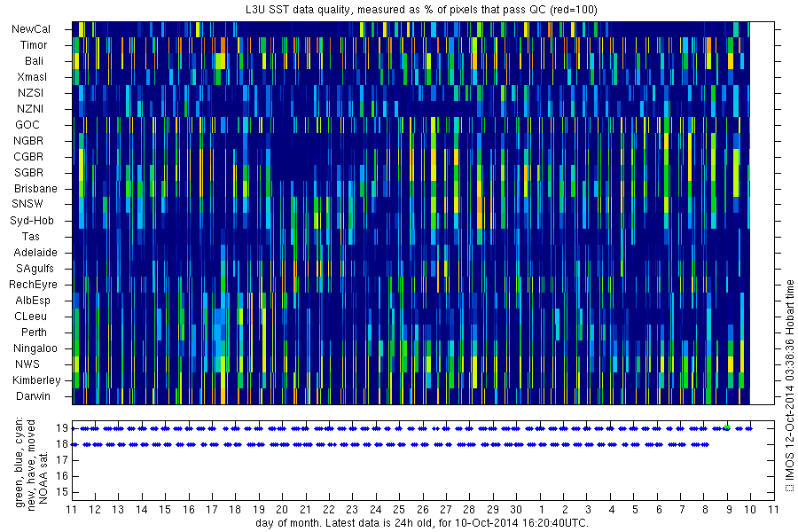This screenshot has height=532, width=798.
Task: Click the AlbEsp row label
Action: click(x=33, y=301)
